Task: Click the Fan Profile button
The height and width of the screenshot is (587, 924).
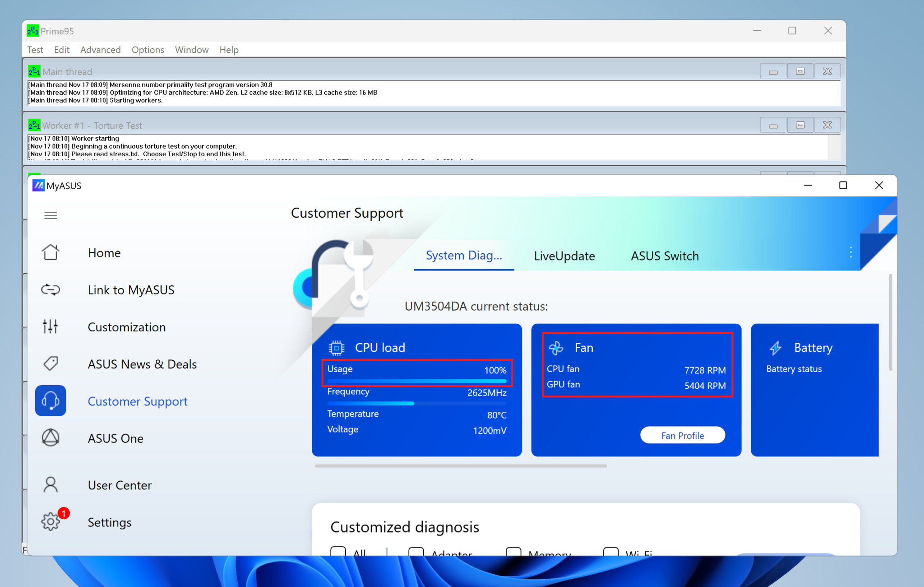Action: point(682,435)
